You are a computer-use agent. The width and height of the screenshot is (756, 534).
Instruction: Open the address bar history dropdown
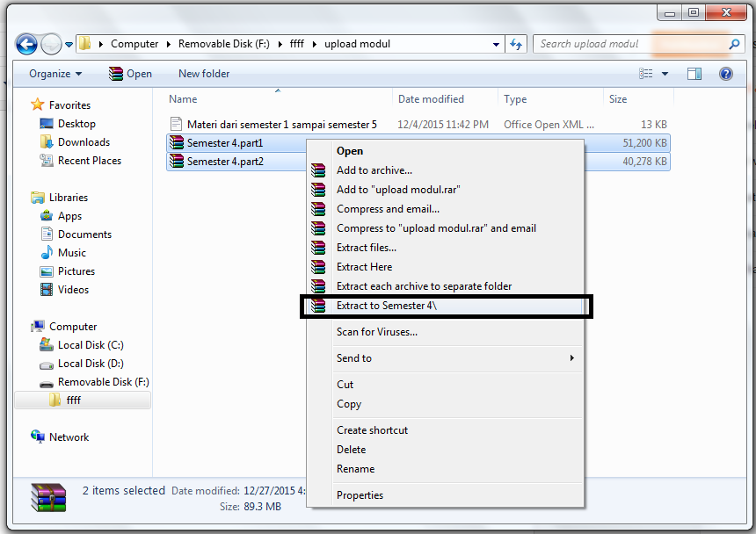[x=494, y=43]
